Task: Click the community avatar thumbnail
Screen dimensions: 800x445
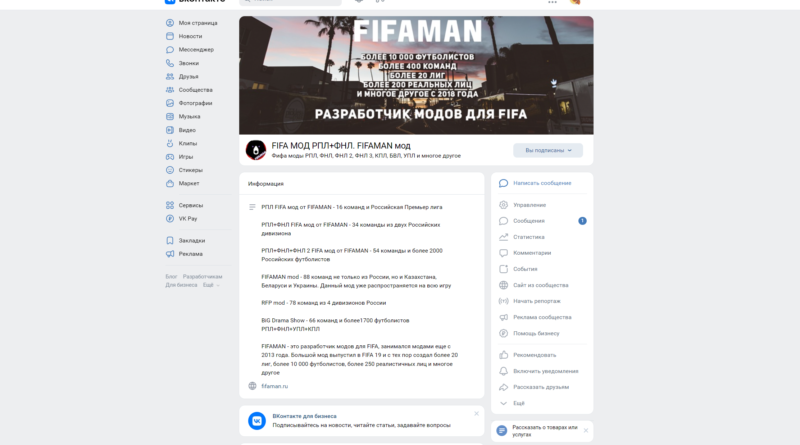Action: pyautogui.click(x=256, y=150)
